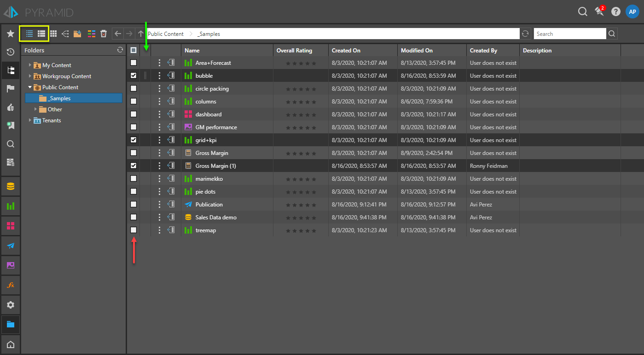This screenshot has height=355, width=644.
Task: Switch to the thumbnail grid view
Action: pyautogui.click(x=53, y=34)
